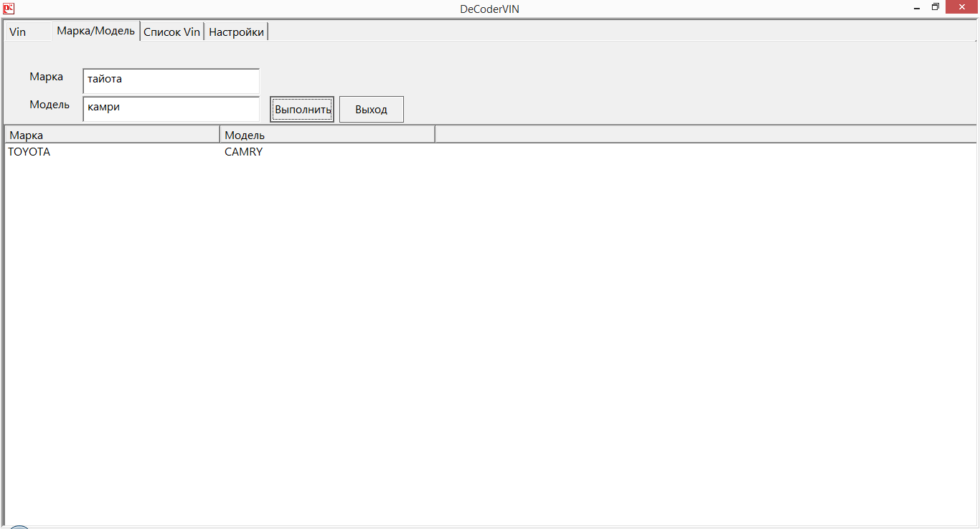Minimize the DeCoderVIN window
980x529 pixels.
[917, 8]
